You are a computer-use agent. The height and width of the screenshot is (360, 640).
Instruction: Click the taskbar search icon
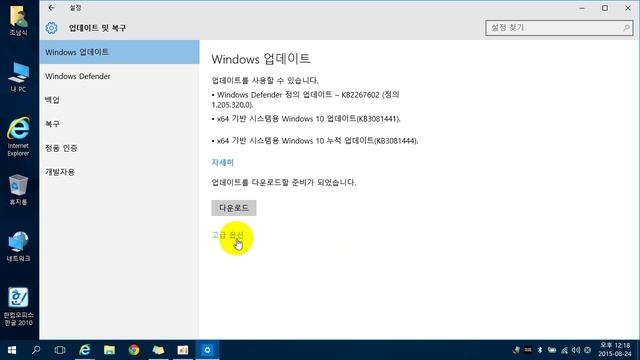point(36,350)
